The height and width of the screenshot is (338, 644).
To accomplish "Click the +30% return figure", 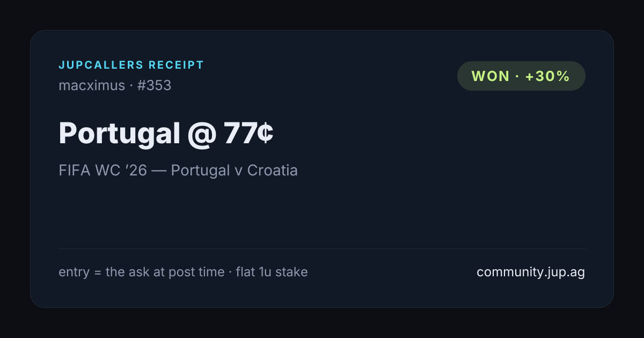I will pyautogui.click(x=547, y=76).
